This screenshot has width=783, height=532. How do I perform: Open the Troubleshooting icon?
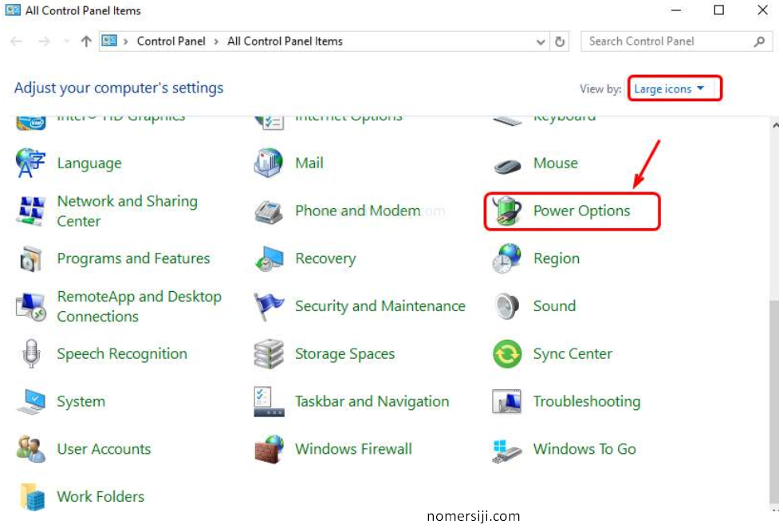point(507,402)
